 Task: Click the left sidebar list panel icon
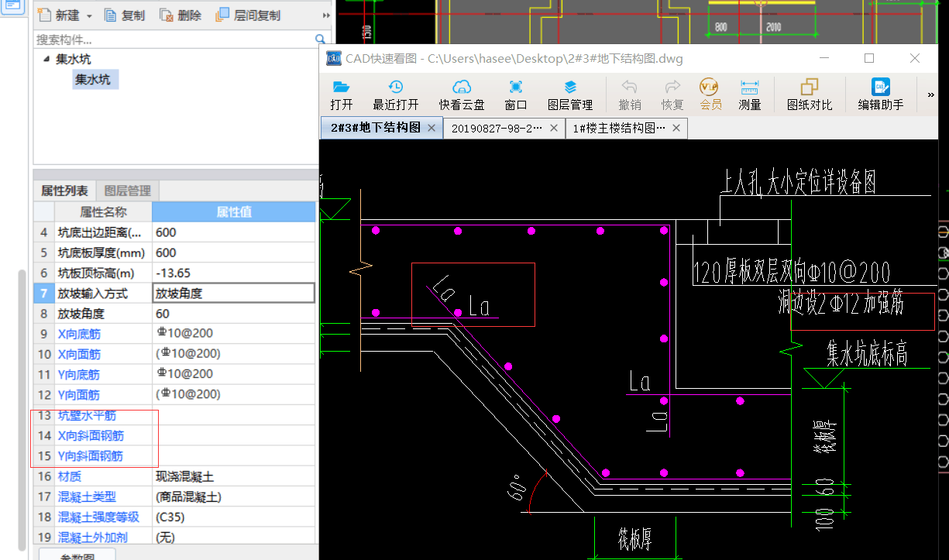pyautogui.click(x=13, y=5)
